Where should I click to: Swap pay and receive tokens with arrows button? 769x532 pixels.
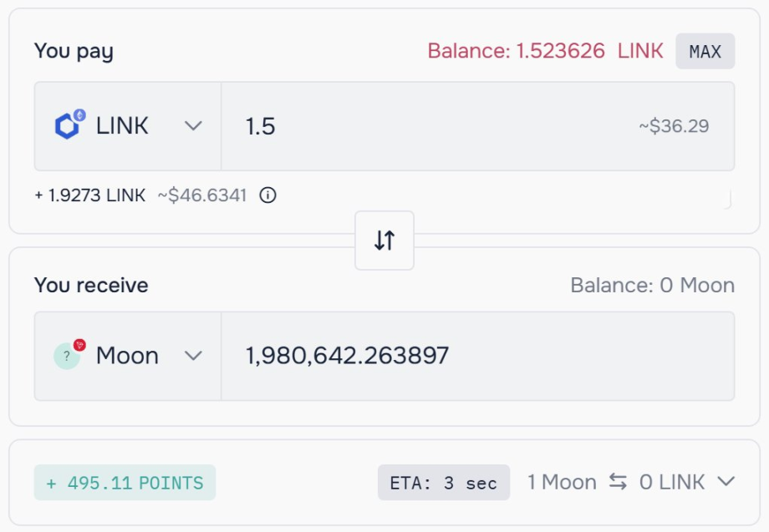[x=384, y=241]
